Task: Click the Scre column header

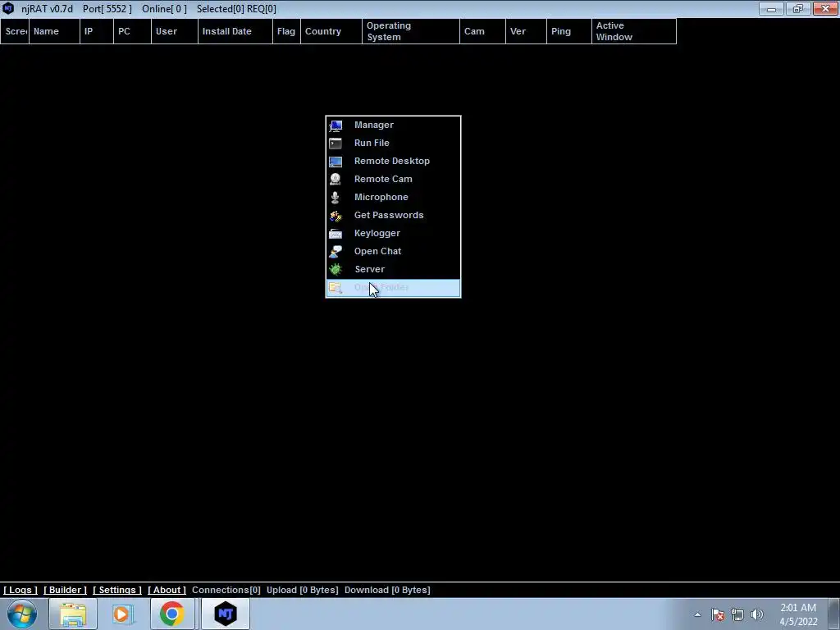Action: (15, 31)
